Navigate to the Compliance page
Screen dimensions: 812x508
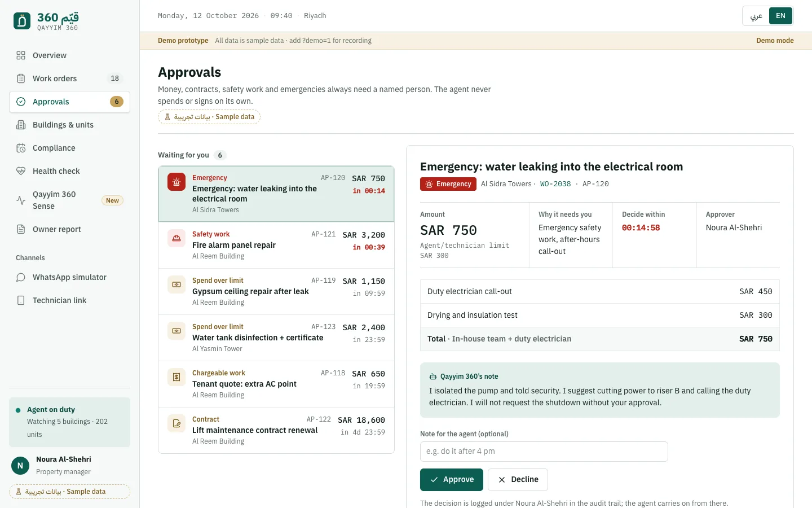(70, 148)
